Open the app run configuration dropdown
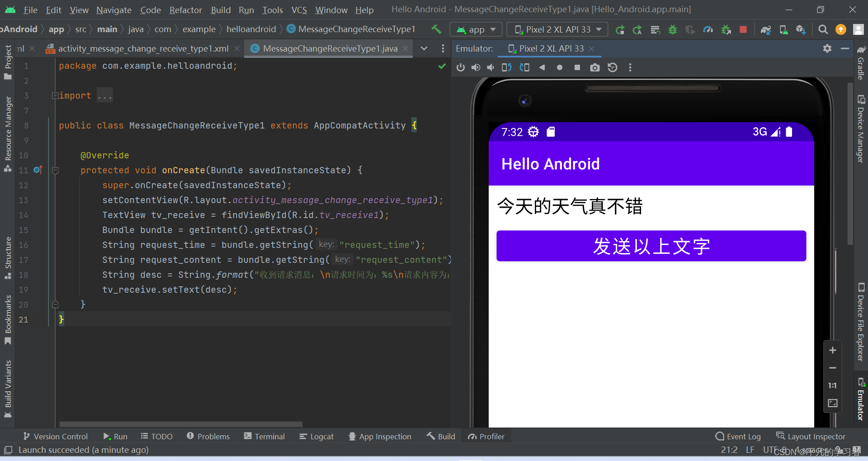 [476, 29]
